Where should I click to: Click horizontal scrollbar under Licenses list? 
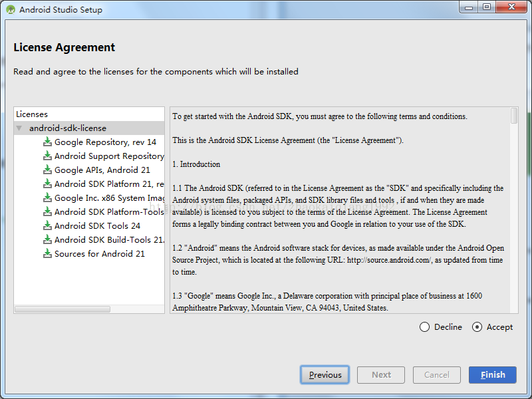click(x=63, y=309)
